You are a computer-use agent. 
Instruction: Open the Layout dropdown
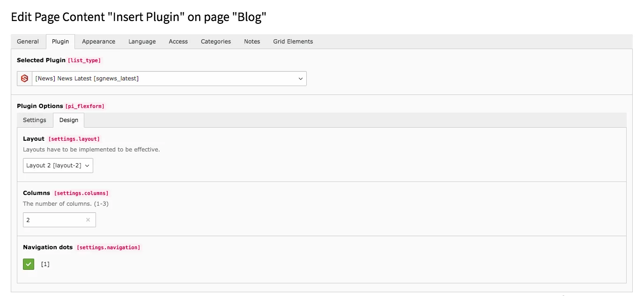[58, 165]
